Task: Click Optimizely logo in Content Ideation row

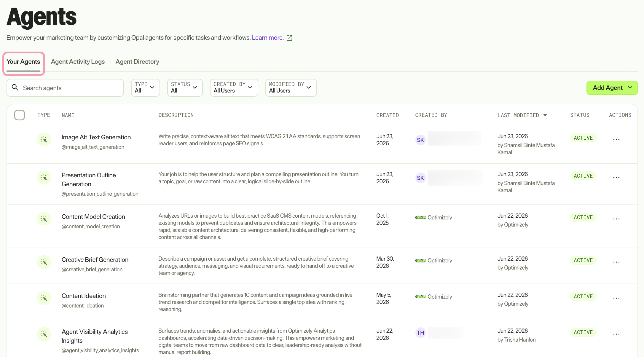Action: point(421,297)
